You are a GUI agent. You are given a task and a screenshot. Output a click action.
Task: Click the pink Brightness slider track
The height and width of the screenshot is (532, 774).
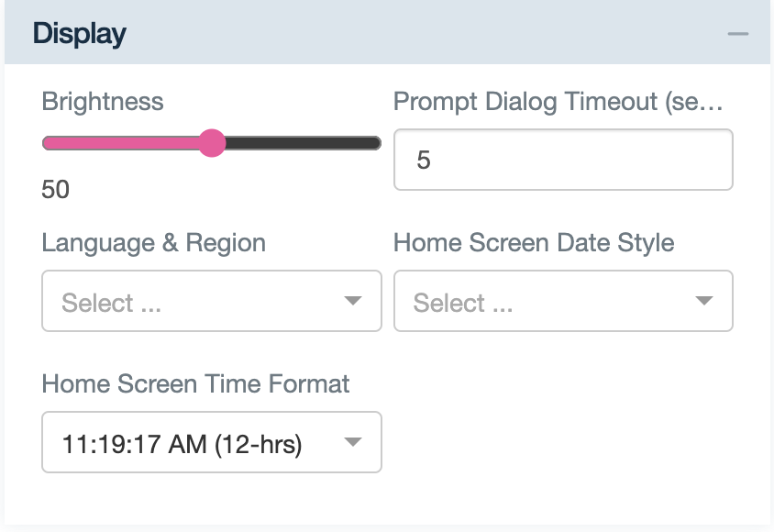(119, 142)
